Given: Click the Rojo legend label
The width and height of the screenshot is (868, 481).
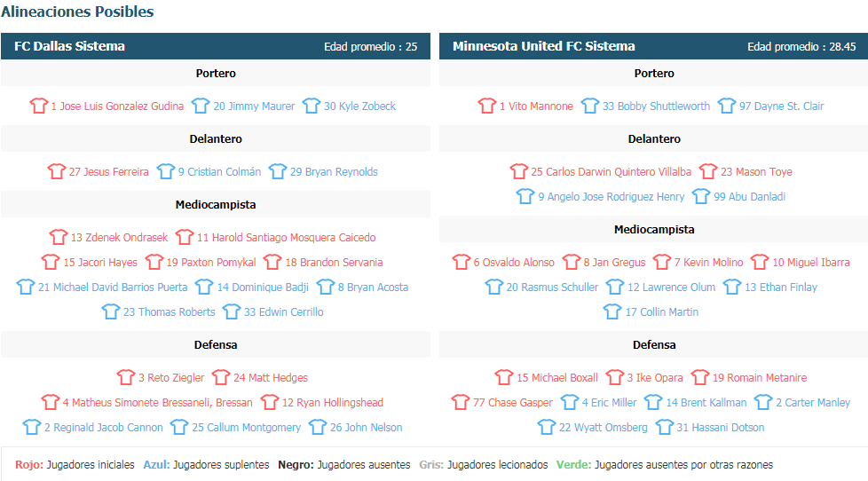Looking at the screenshot, I should (x=29, y=464).
